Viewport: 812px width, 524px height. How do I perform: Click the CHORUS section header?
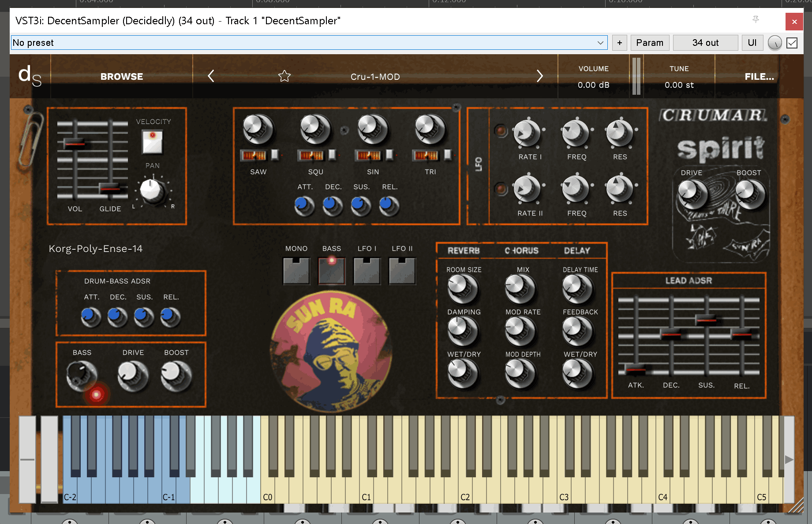coord(522,251)
